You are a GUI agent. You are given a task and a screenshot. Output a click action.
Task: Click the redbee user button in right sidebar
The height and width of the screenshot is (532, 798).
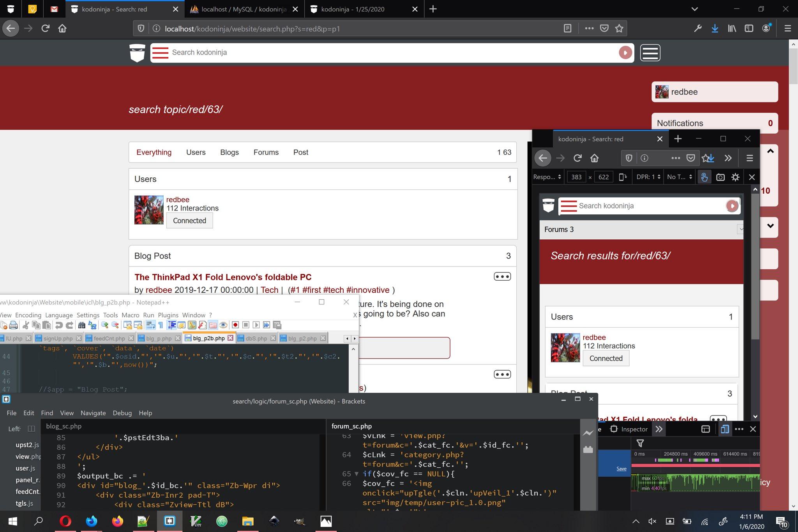pos(715,92)
